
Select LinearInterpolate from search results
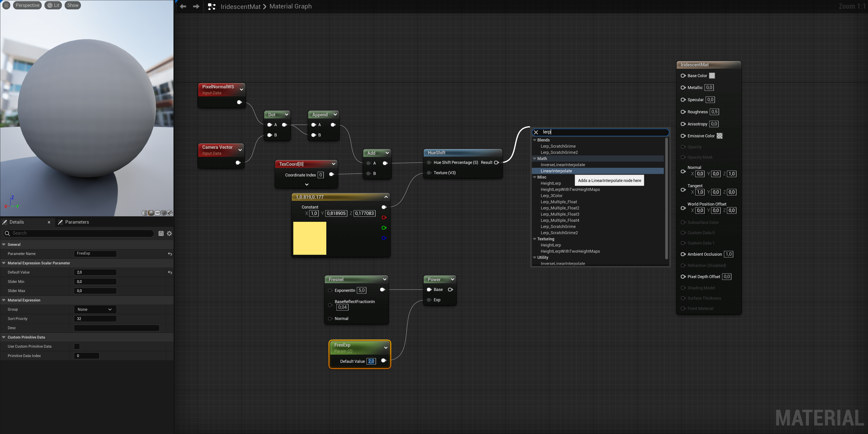(x=556, y=171)
